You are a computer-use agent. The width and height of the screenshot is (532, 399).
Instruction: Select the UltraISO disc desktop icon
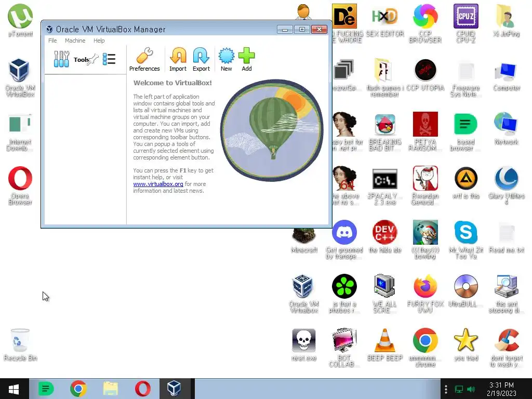466,291
